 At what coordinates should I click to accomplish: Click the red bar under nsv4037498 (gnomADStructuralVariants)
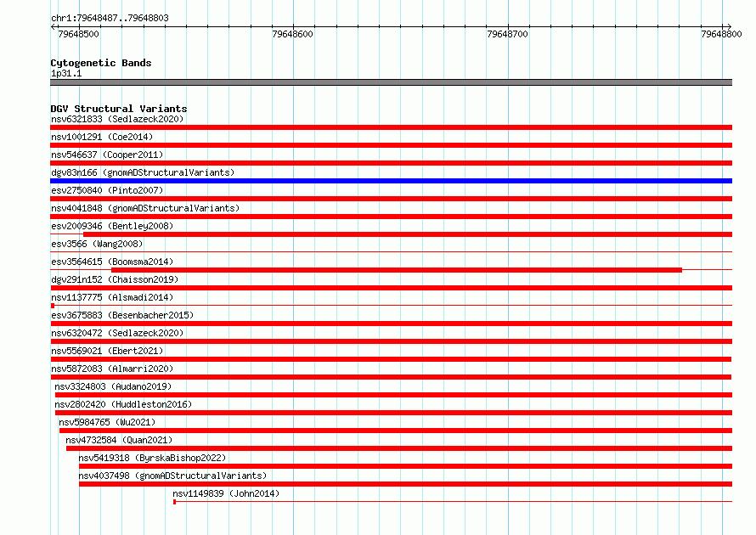[x=405, y=484]
